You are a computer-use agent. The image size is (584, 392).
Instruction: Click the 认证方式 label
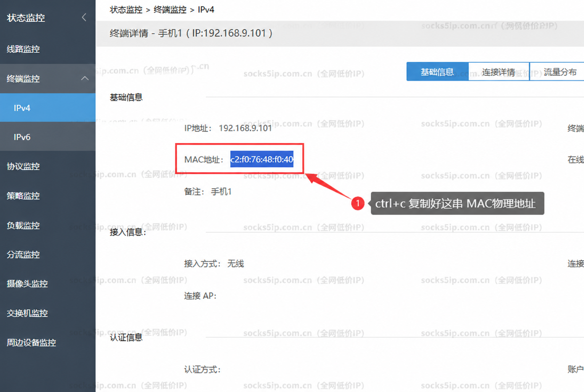pyautogui.click(x=202, y=369)
